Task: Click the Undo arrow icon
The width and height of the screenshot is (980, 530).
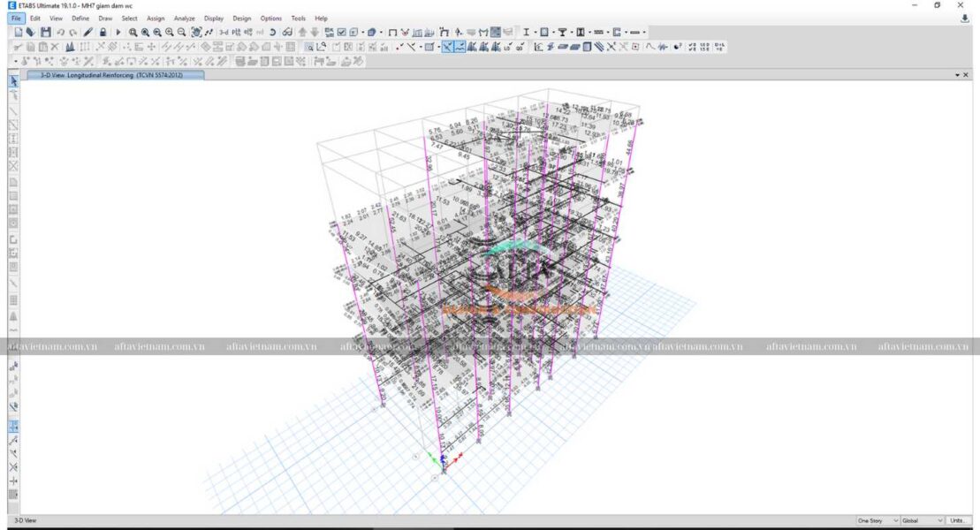Action: coord(61,33)
